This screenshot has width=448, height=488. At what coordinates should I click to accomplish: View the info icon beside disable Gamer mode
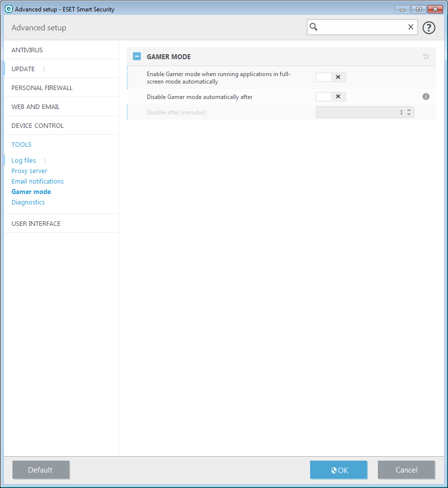coord(426,97)
